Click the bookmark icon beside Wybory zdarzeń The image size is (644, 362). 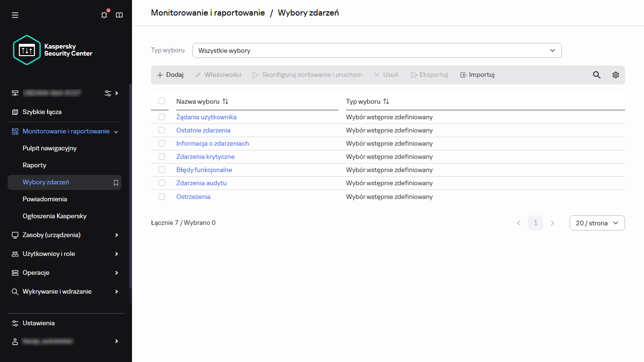click(x=116, y=182)
